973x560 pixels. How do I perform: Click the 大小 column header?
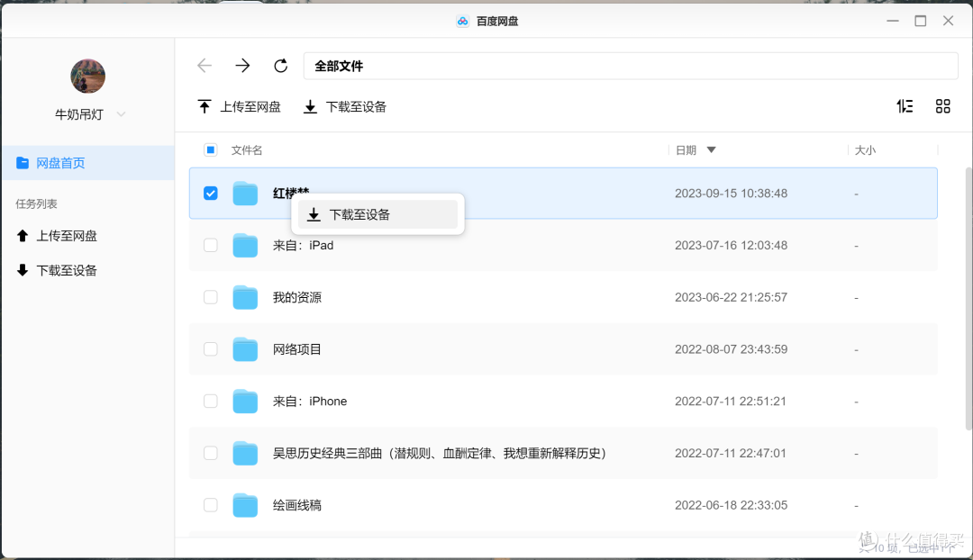pos(865,150)
